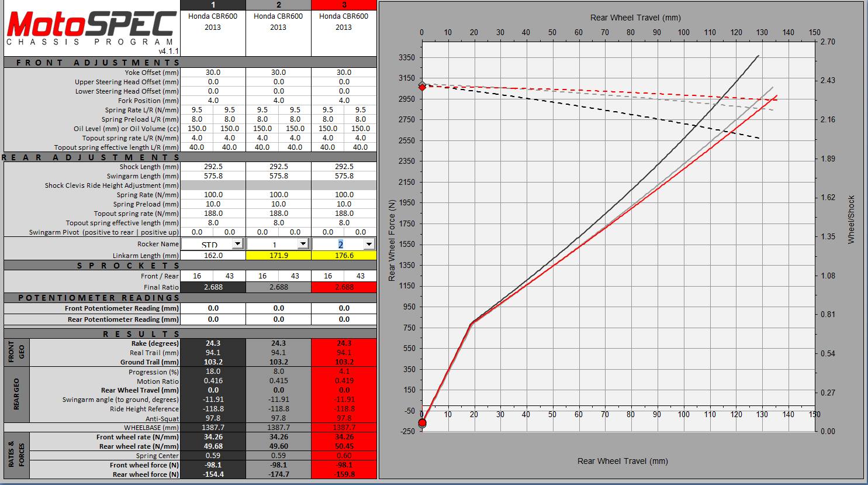Open the Rocker Name dropdown showing STD
Screen dimensions: 868x485
(x=237, y=244)
